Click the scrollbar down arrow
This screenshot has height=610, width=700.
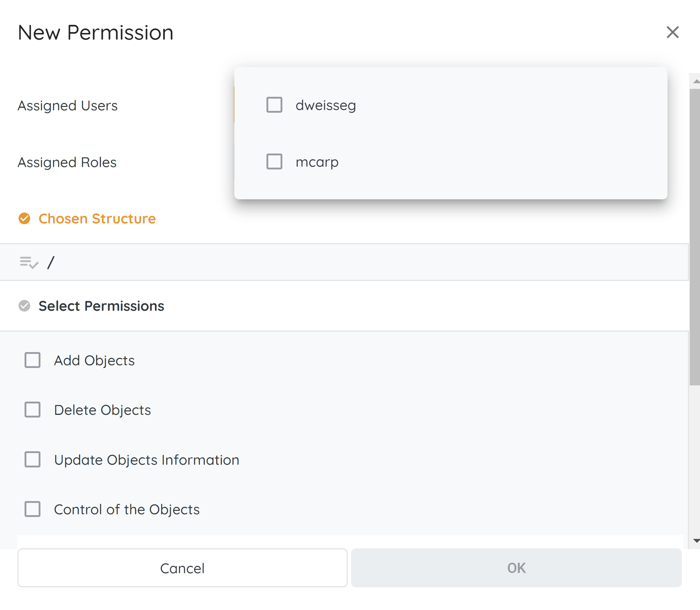(x=695, y=541)
